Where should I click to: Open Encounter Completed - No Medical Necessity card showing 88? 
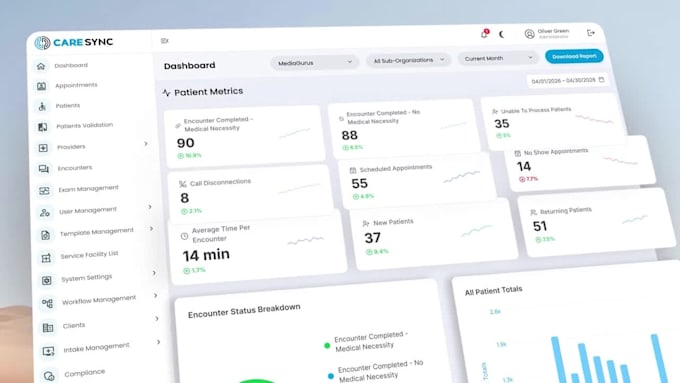[x=404, y=129]
